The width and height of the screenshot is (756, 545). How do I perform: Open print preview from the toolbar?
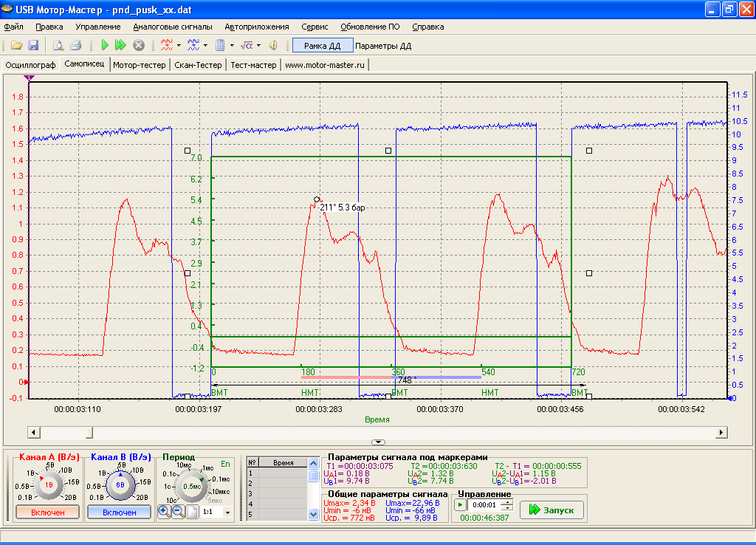tap(58, 45)
